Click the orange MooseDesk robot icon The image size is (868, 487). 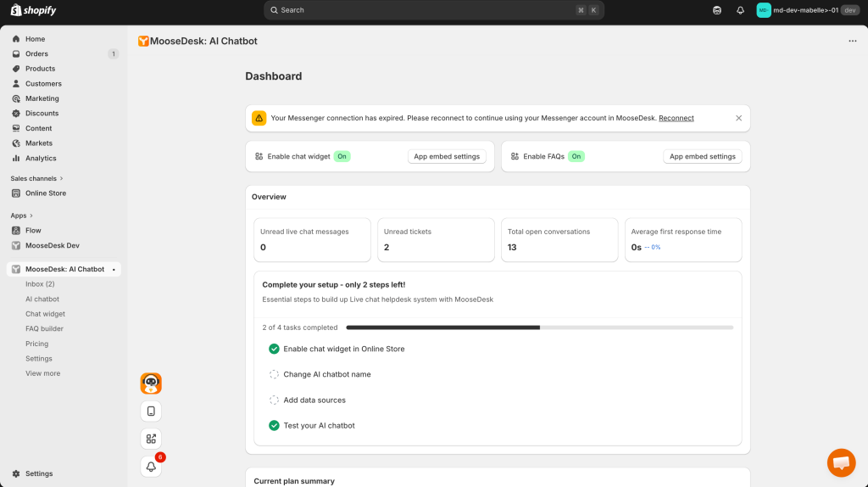click(x=151, y=383)
